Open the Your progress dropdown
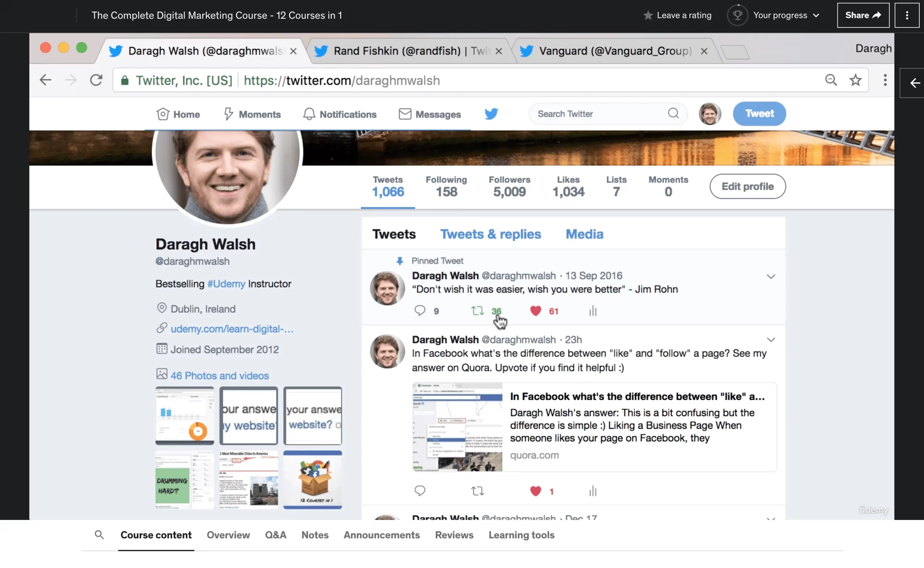 (x=785, y=16)
